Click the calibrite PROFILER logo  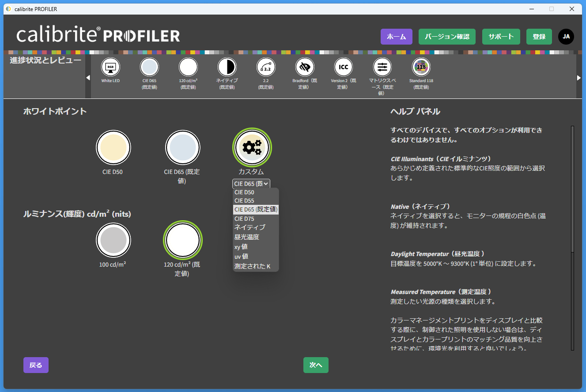coord(98,35)
